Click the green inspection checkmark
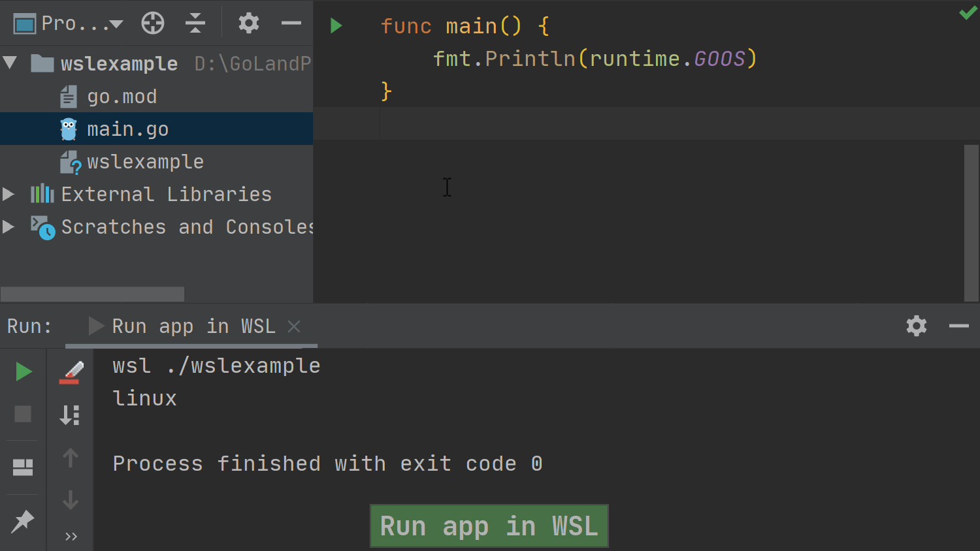 point(968,12)
